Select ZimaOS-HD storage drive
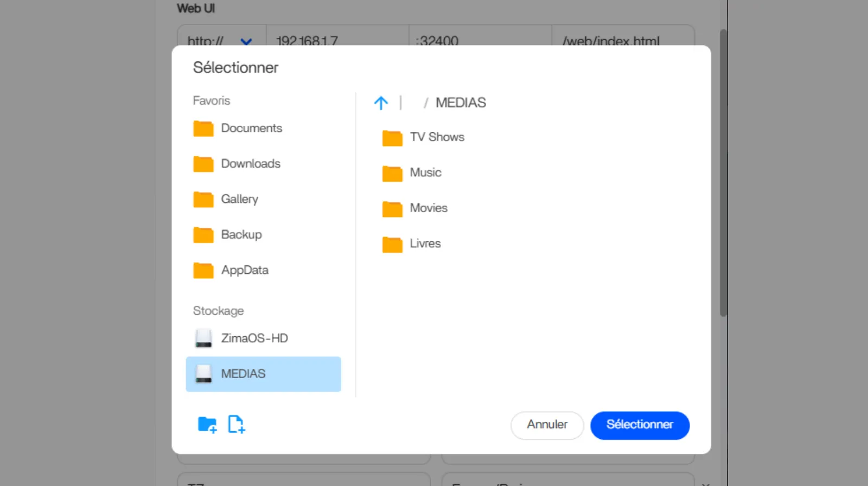868x486 pixels. 254,338
